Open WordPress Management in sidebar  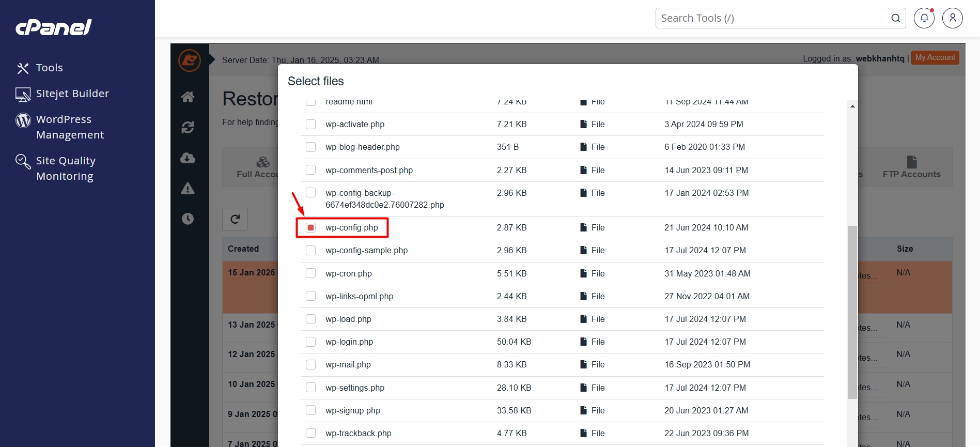[x=70, y=127]
